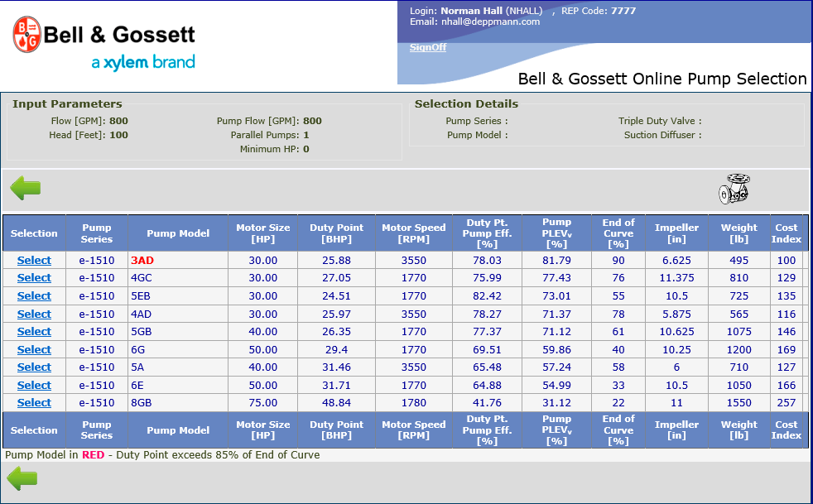Click the top Pump PLEV header
The width and height of the screenshot is (813, 504).
[x=556, y=233]
